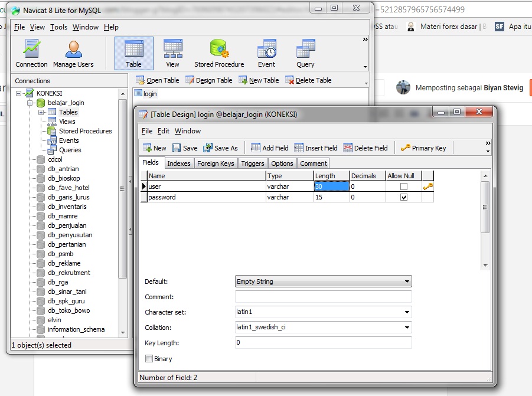This screenshot has width=532, height=396.
Task: Open the Event section
Action: (x=267, y=54)
